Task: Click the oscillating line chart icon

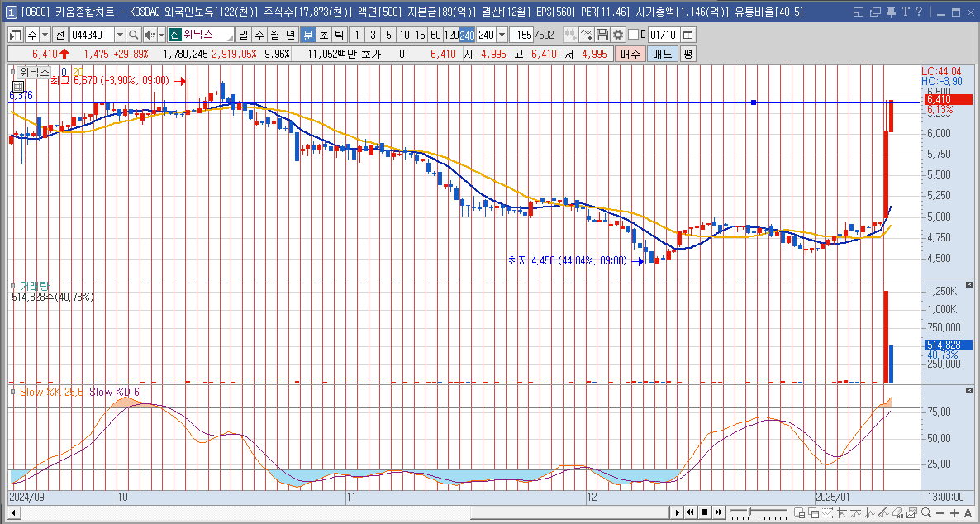Action: pyautogui.click(x=870, y=512)
